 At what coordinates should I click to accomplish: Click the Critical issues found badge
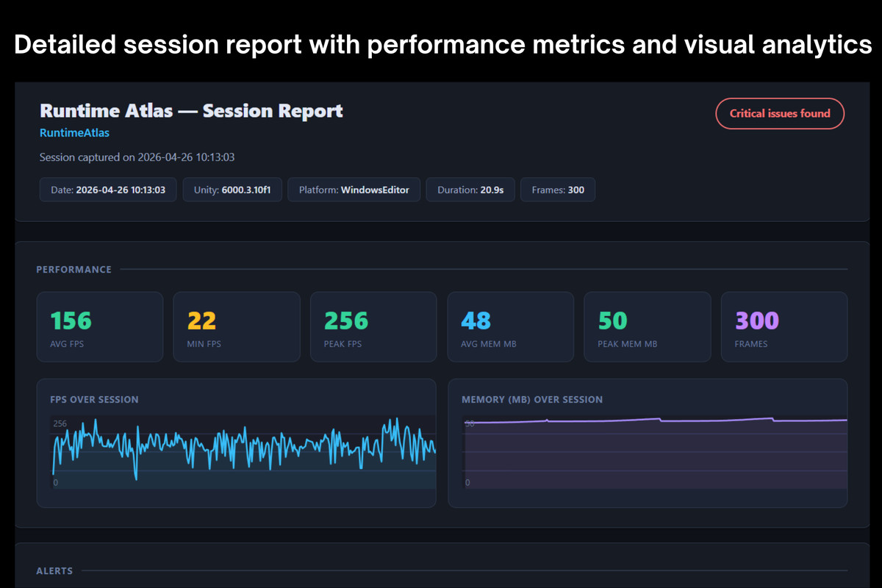click(780, 113)
